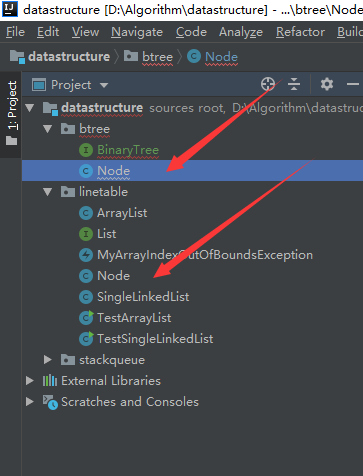Collapse the linetable package
This screenshot has width=363, height=476.
tap(48, 192)
